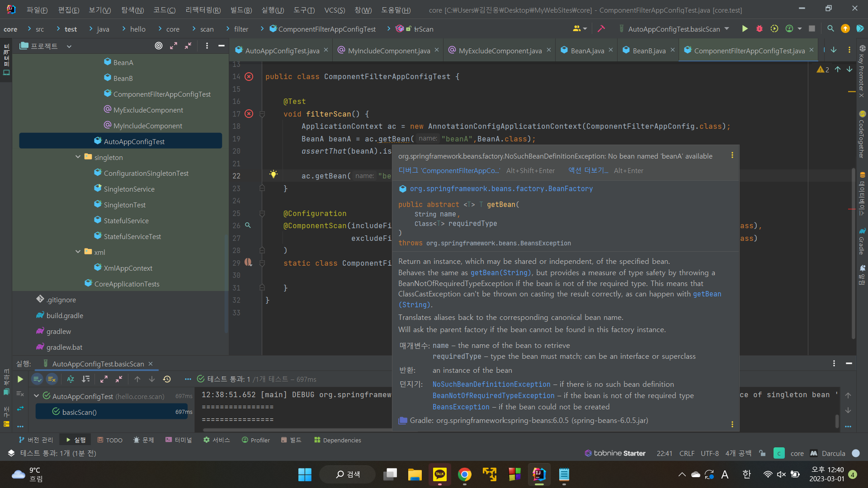Viewport: 868px width, 488px height.
Task: Open popup kebab menu beside exception message
Action: pyautogui.click(x=732, y=155)
